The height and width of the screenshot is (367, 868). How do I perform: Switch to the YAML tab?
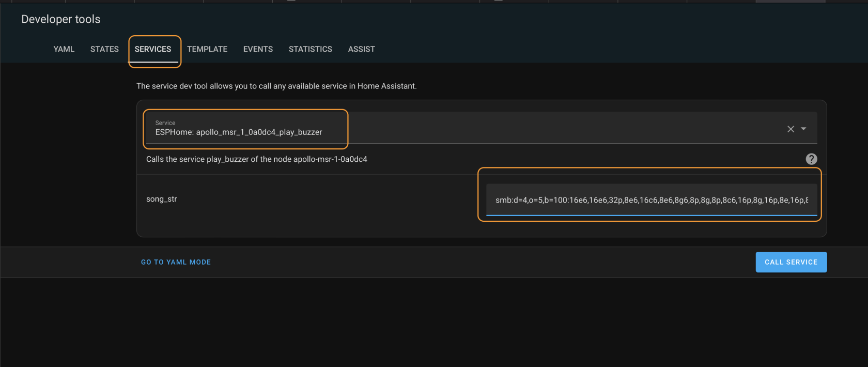[64, 49]
